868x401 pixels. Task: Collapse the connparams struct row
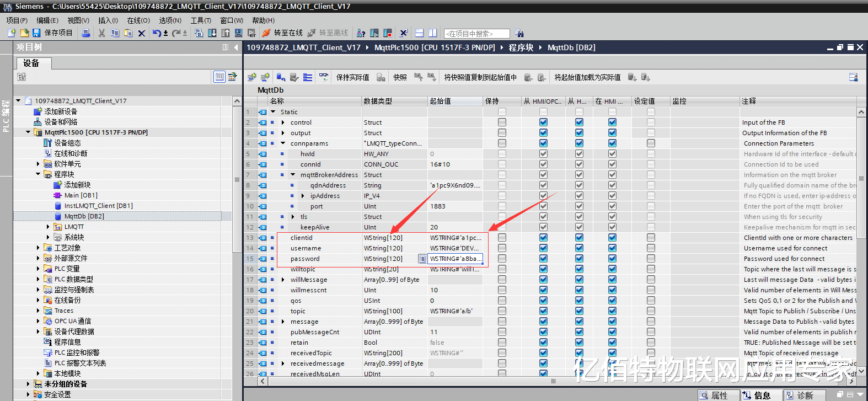(283, 143)
